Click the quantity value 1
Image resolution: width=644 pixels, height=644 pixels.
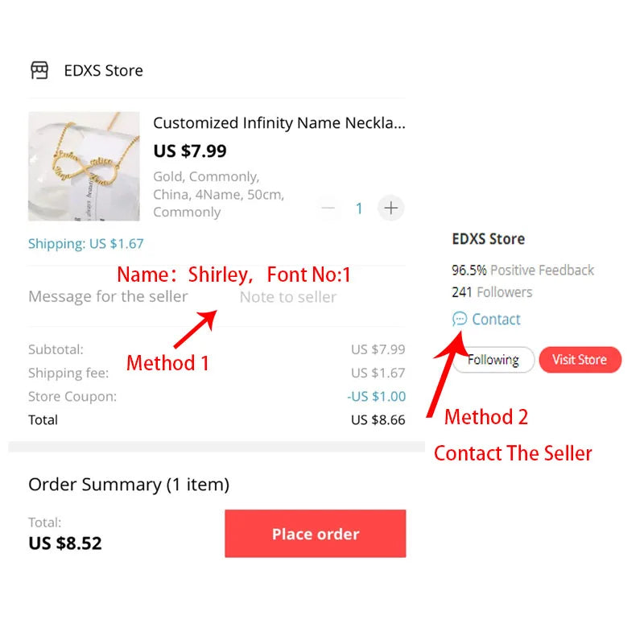tap(359, 208)
